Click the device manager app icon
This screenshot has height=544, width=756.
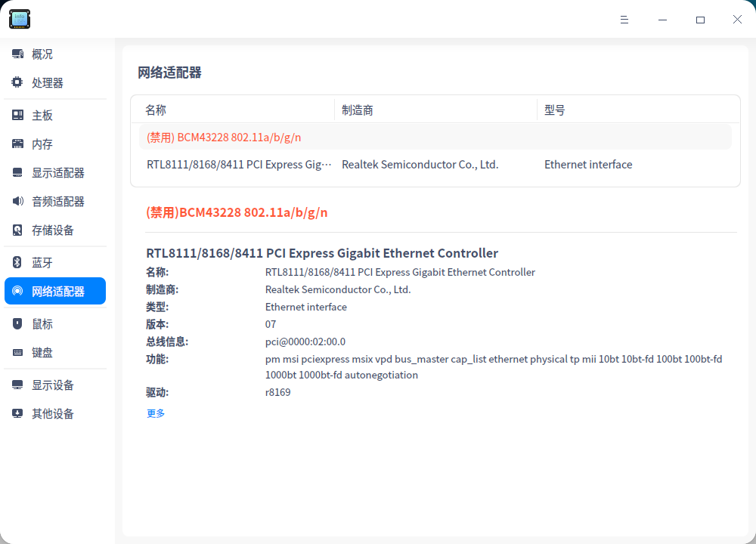tap(19, 19)
